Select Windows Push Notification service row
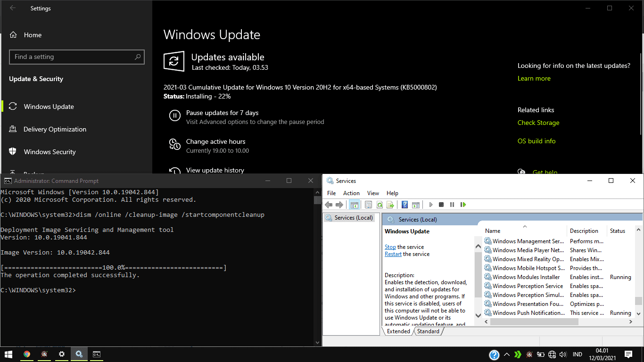 (558, 313)
